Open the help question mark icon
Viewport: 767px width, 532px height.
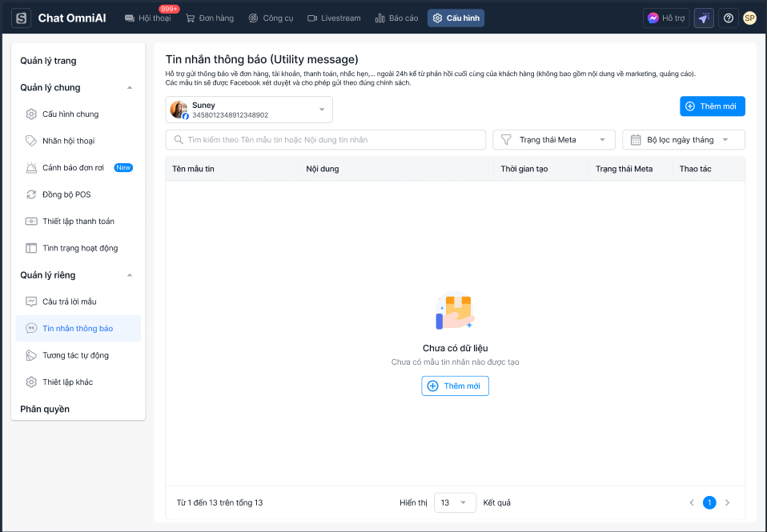(729, 18)
